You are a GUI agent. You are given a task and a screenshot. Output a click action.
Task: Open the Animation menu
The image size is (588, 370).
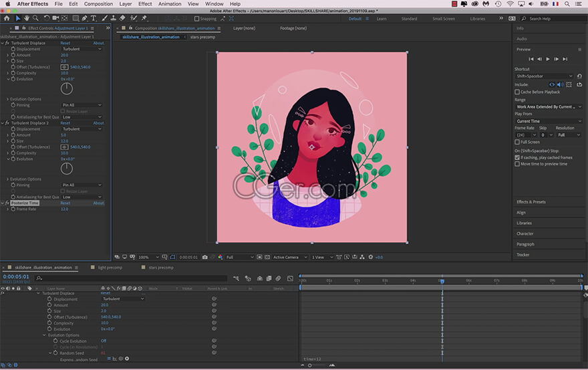170,4
